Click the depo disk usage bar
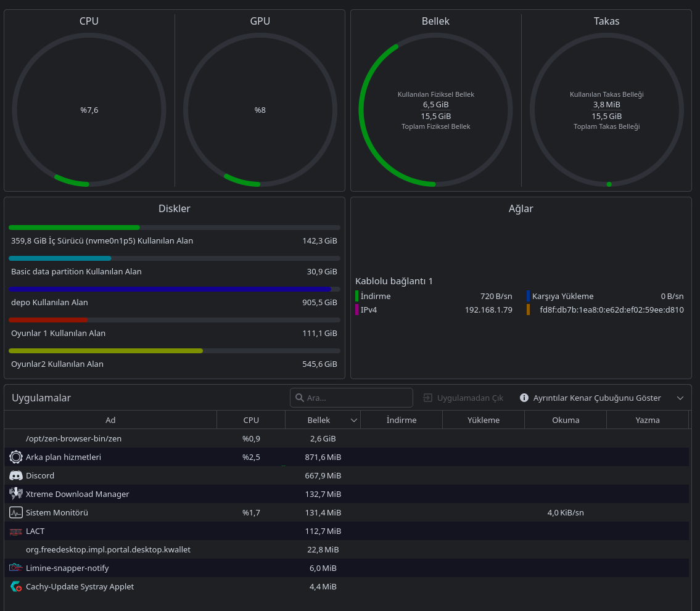Viewport: 700px width, 611px height. point(175,289)
